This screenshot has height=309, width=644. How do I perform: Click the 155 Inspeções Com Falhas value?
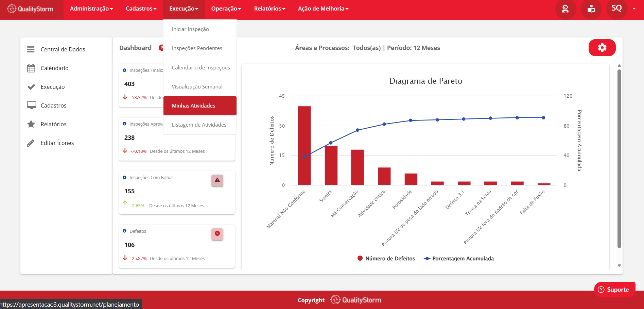pyautogui.click(x=129, y=191)
